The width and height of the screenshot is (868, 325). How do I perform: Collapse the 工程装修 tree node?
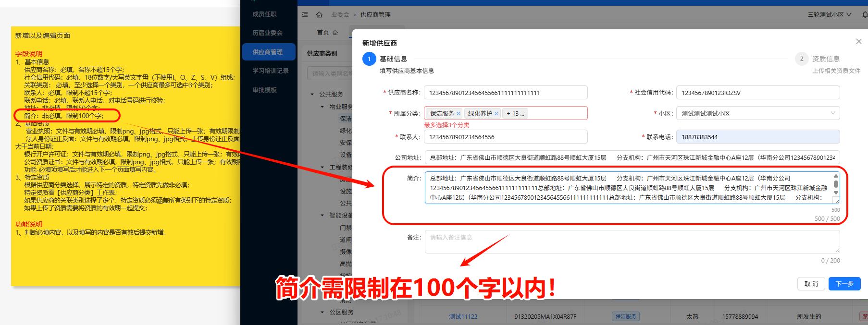pyautogui.click(x=322, y=167)
